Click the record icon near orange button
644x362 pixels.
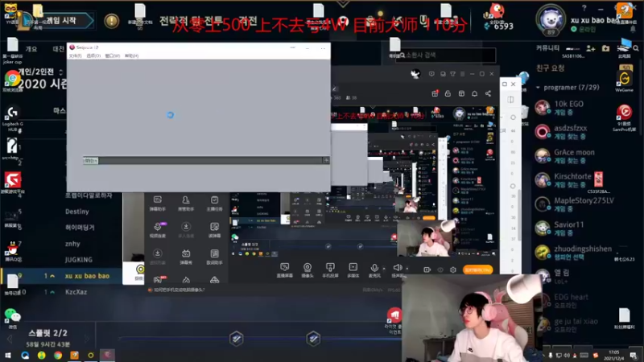(427, 269)
